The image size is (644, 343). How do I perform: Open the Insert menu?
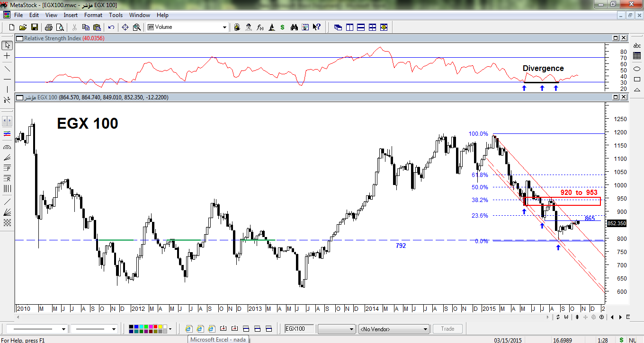coord(71,15)
